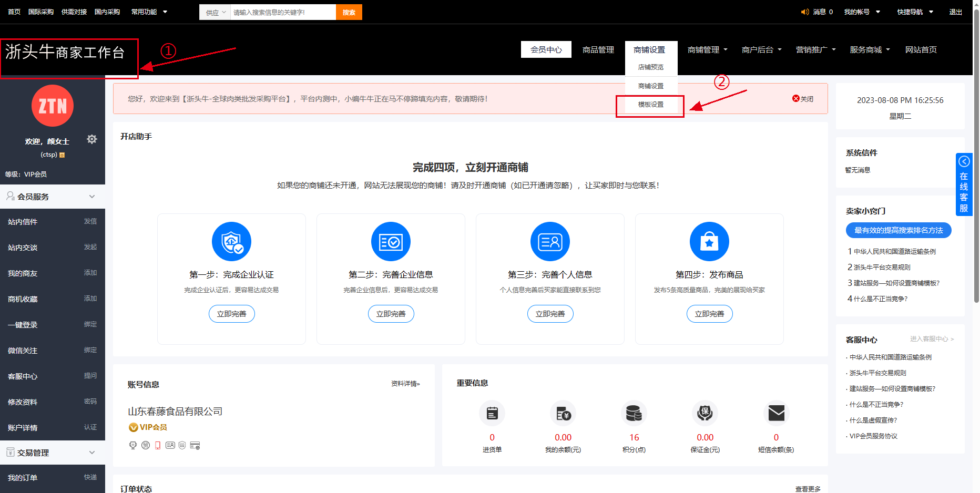Open 我的订单 in the sidebar
This screenshot has width=980, height=493.
click(x=23, y=478)
